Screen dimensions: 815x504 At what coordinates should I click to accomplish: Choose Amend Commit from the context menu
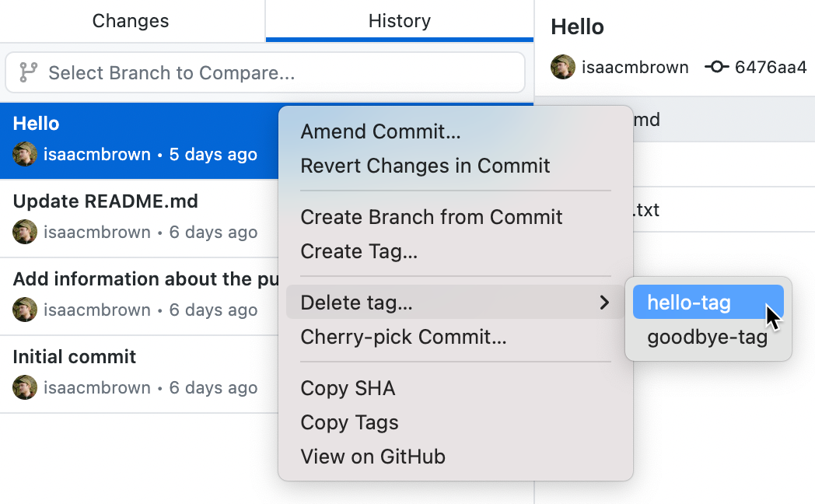(x=380, y=131)
